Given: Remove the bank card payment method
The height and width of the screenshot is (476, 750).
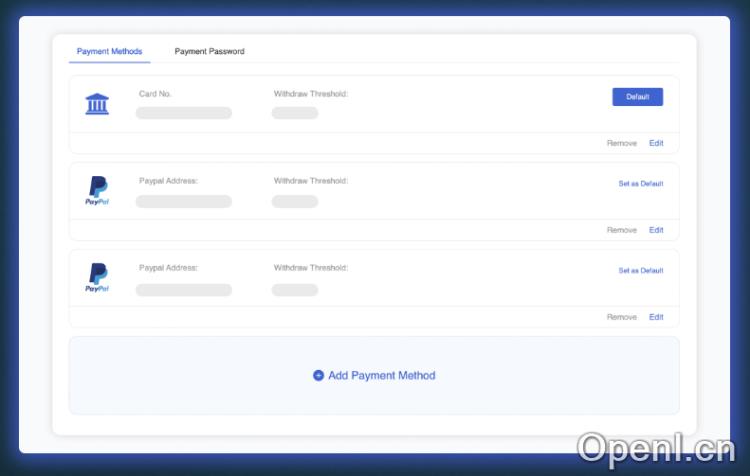Looking at the screenshot, I should (x=621, y=143).
